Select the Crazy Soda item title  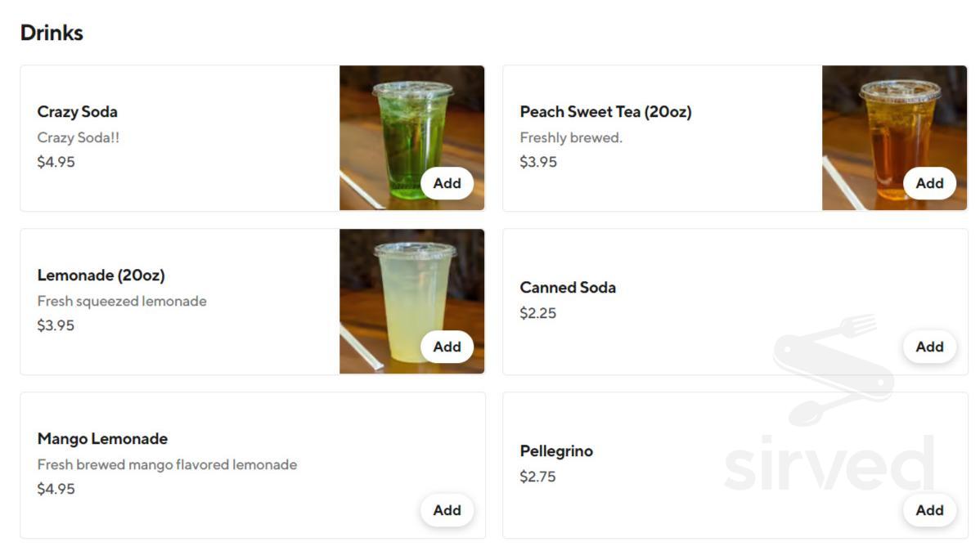(x=78, y=112)
